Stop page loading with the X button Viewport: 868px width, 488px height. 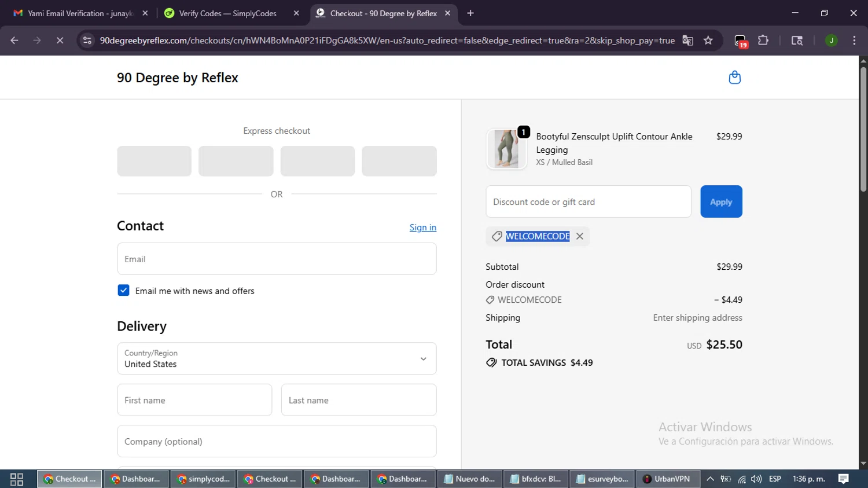[60, 41]
